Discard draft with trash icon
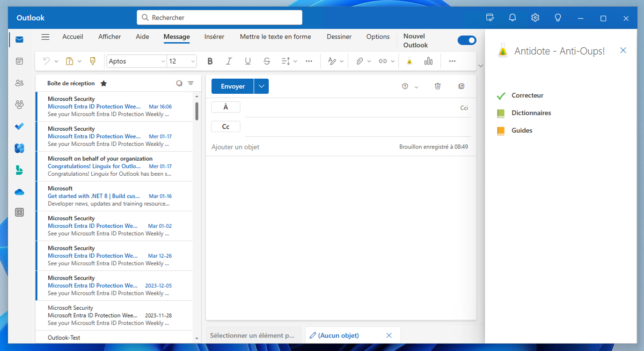This screenshot has height=351, width=644. [x=438, y=86]
